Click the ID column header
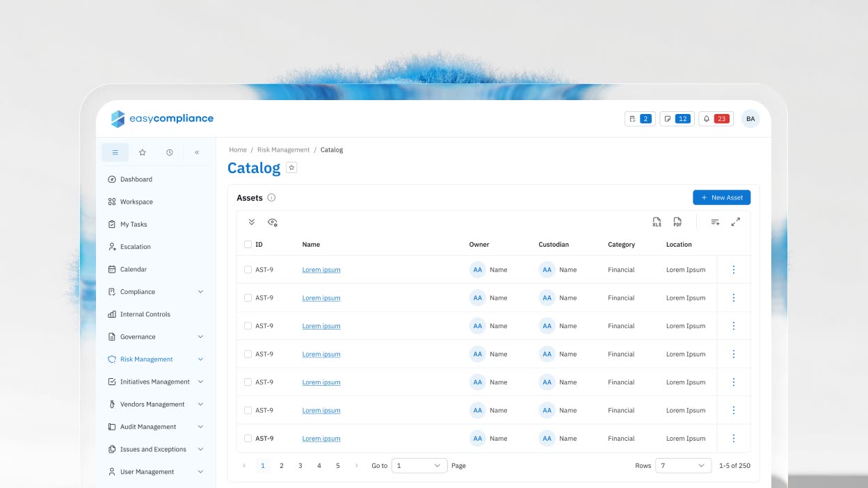The width and height of the screenshot is (868, 488). coord(259,245)
